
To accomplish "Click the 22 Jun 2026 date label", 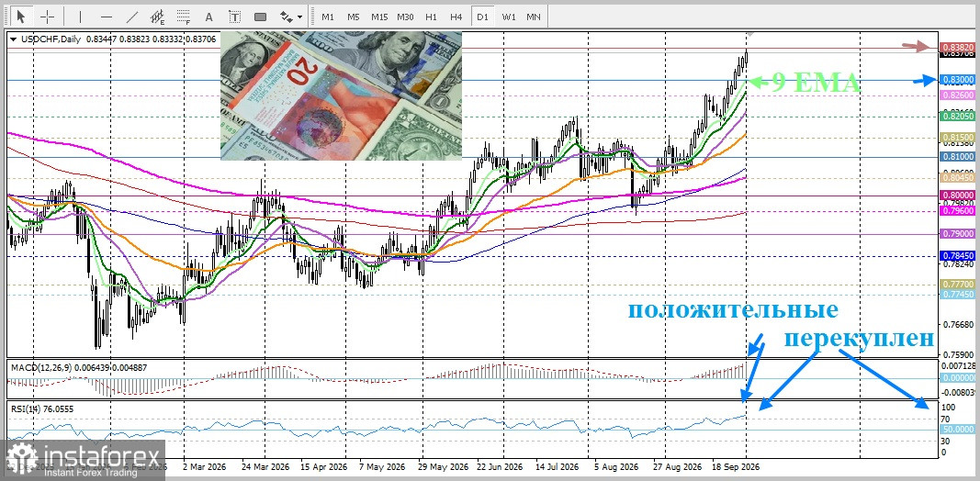I will [499, 466].
